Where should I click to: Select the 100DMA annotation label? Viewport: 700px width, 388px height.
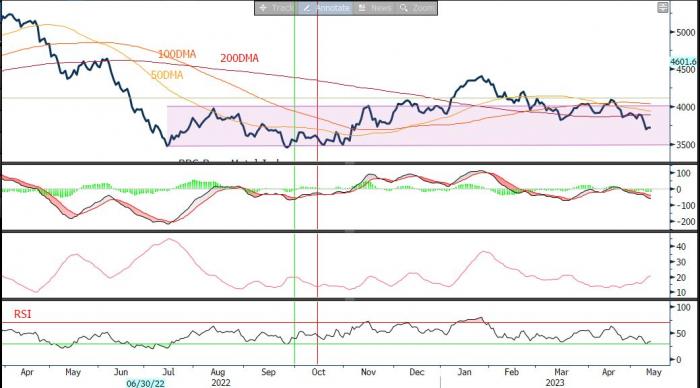coord(177,54)
